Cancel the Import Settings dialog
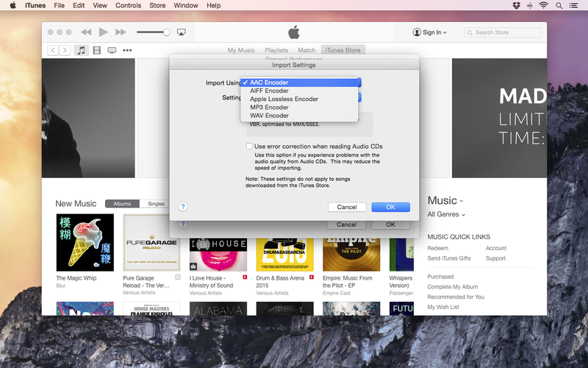 [x=347, y=207]
